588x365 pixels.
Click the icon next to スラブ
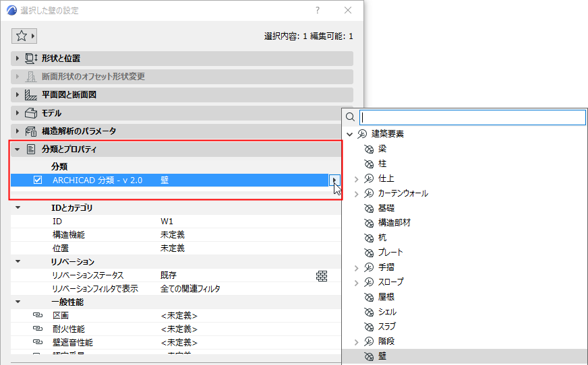pyautogui.click(x=369, y=327)
